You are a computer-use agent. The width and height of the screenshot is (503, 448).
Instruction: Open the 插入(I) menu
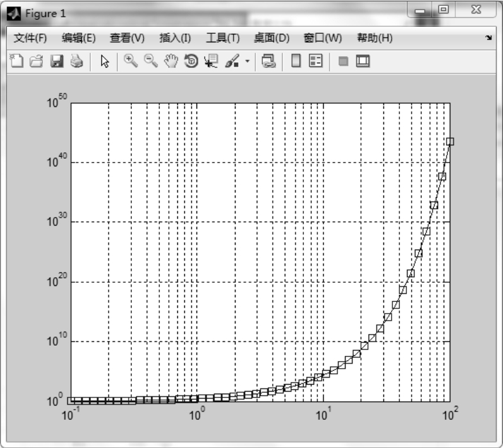point(175,38)
